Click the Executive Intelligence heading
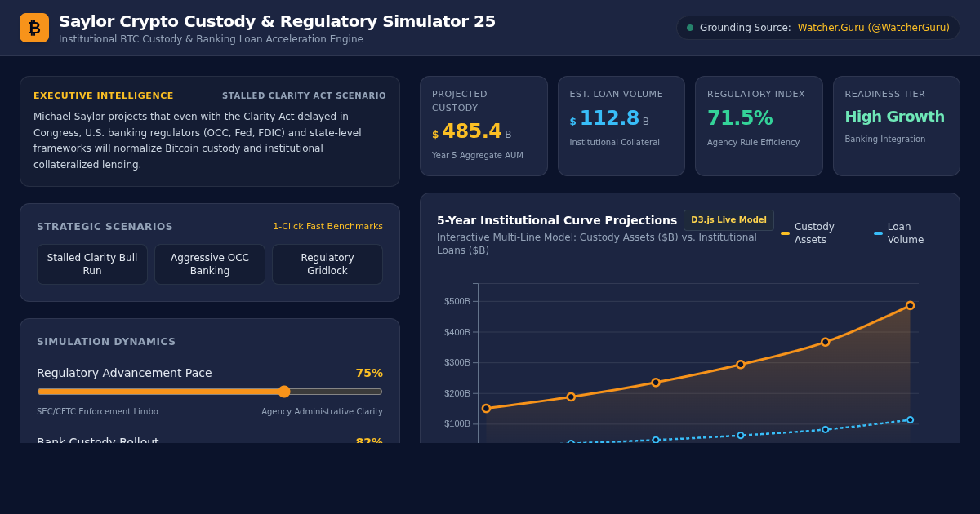 104,96
